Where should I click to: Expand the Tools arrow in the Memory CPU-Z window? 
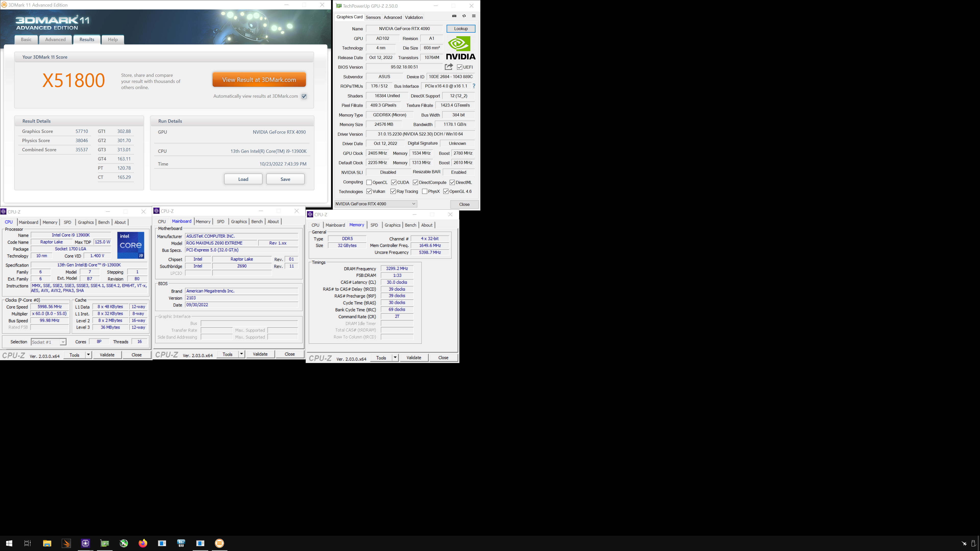coord(395,357)
